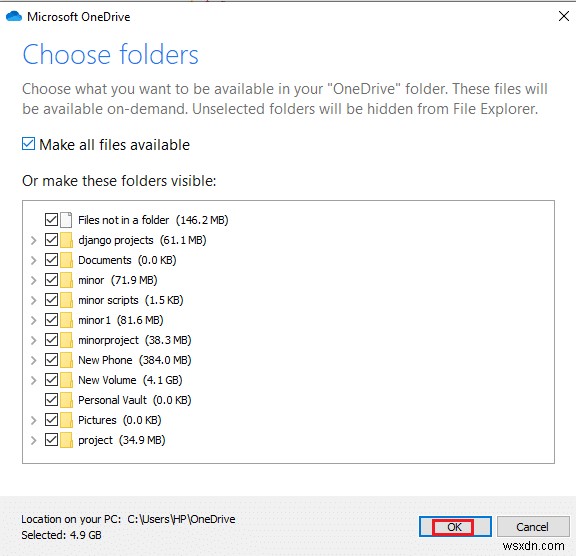Click the minor1 (81.6 MB) label
The width and height of the screenshot is (576, 556).
pos(120,320)
